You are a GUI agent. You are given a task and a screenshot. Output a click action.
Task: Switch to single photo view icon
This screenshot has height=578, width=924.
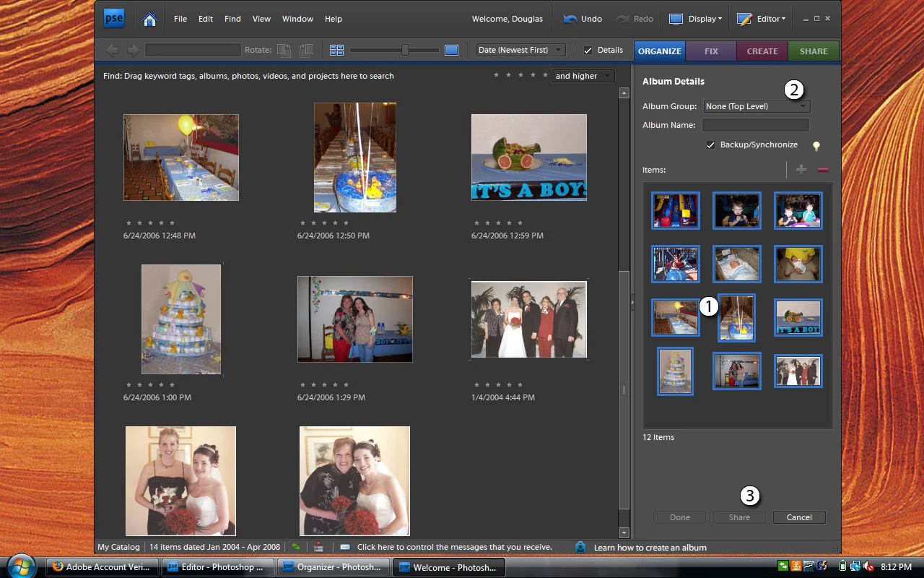451,50
